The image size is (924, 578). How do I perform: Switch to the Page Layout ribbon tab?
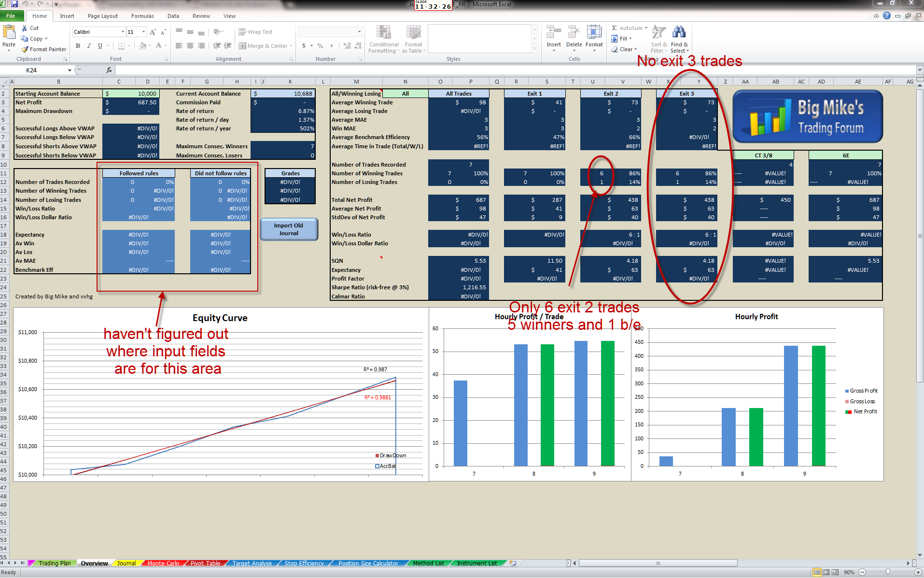point(103,16)
